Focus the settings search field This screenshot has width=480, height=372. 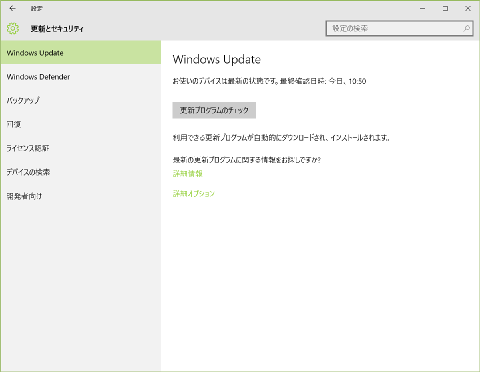pos(399,29)
